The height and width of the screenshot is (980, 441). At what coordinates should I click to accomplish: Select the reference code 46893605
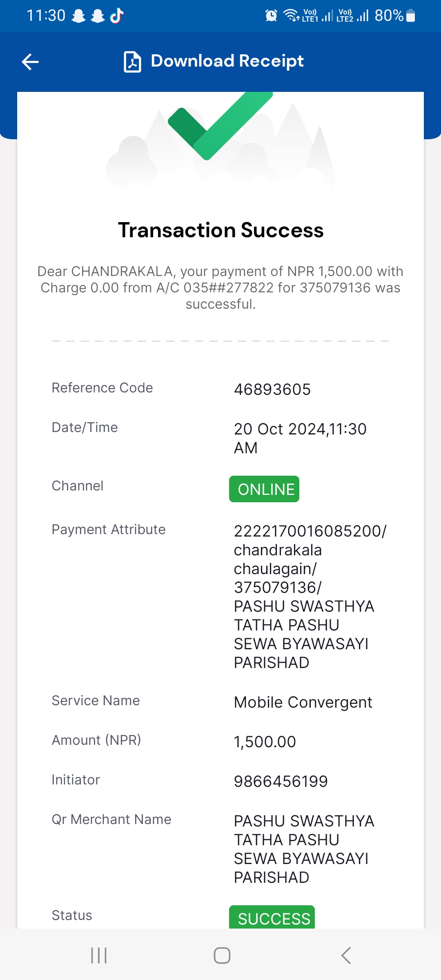pyautogui.click(x=272, y=390)
